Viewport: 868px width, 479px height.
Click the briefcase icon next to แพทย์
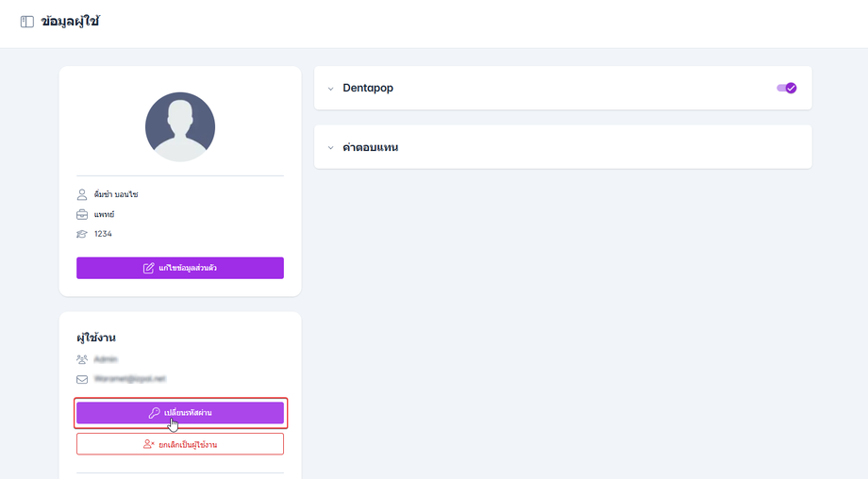[x=82, y=214]
